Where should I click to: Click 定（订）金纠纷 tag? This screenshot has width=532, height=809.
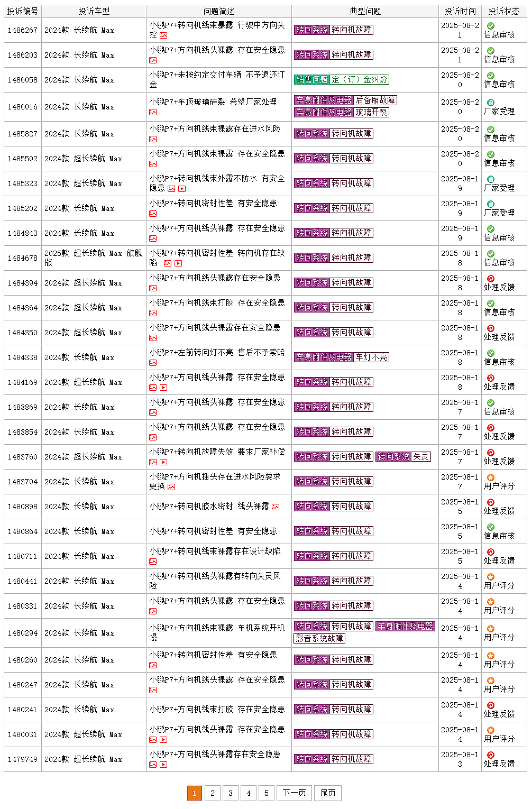point(360,80)
